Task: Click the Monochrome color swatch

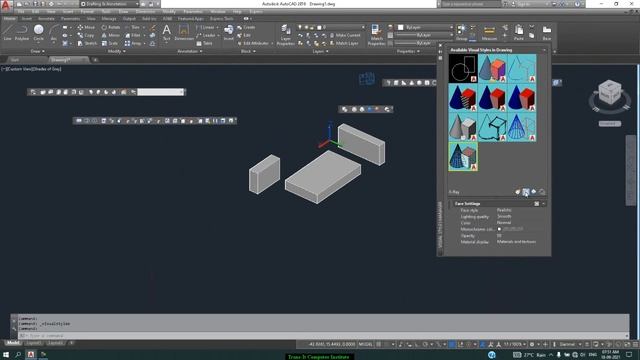Action: [x=499, y=229]
